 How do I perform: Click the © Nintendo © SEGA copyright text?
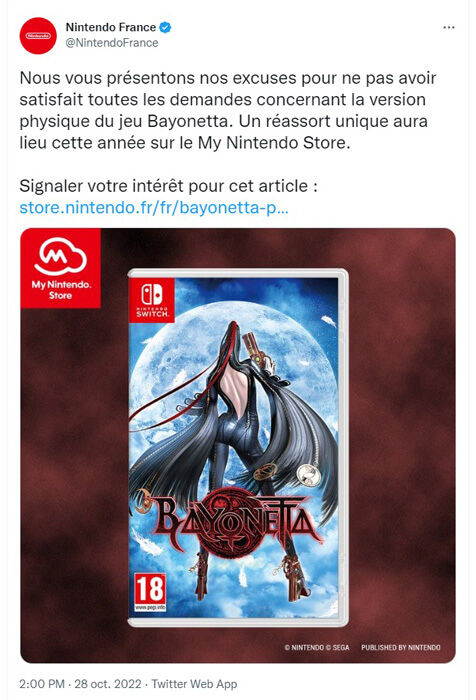[x=317, y=647]
